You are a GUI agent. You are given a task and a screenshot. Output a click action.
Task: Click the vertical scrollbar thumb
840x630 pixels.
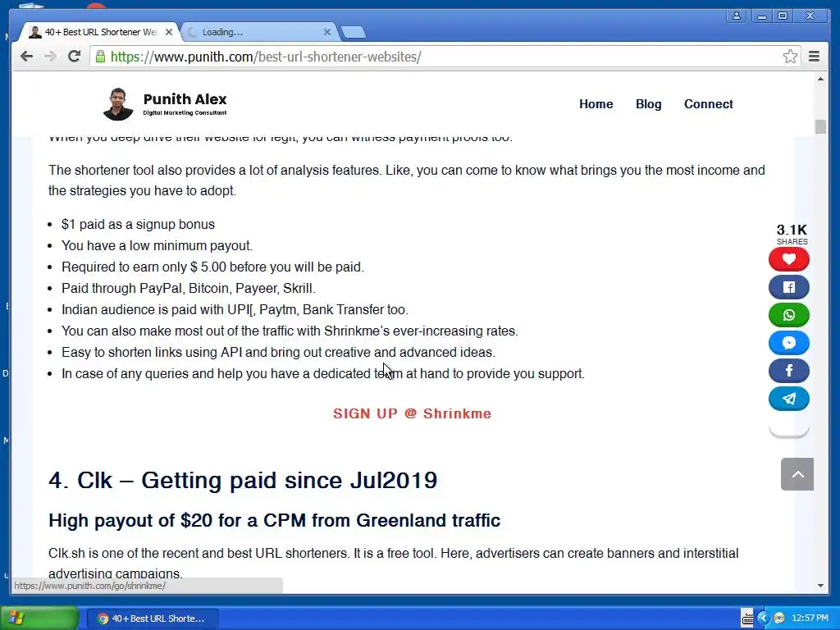point(820,127)
